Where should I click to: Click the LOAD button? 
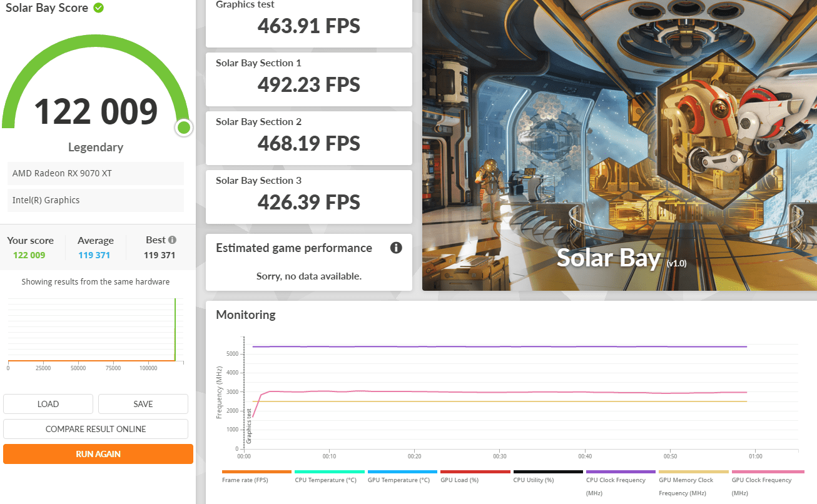[x=48, y=404]
